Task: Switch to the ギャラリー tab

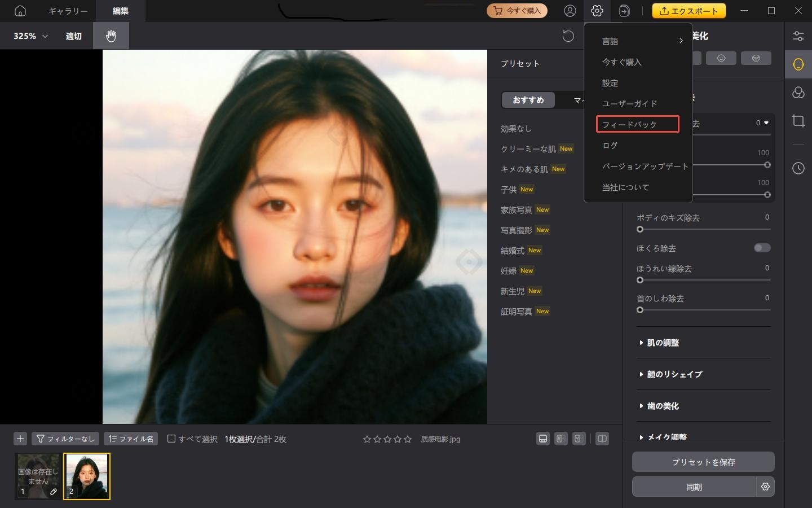Action: click(x=68, y=11)
